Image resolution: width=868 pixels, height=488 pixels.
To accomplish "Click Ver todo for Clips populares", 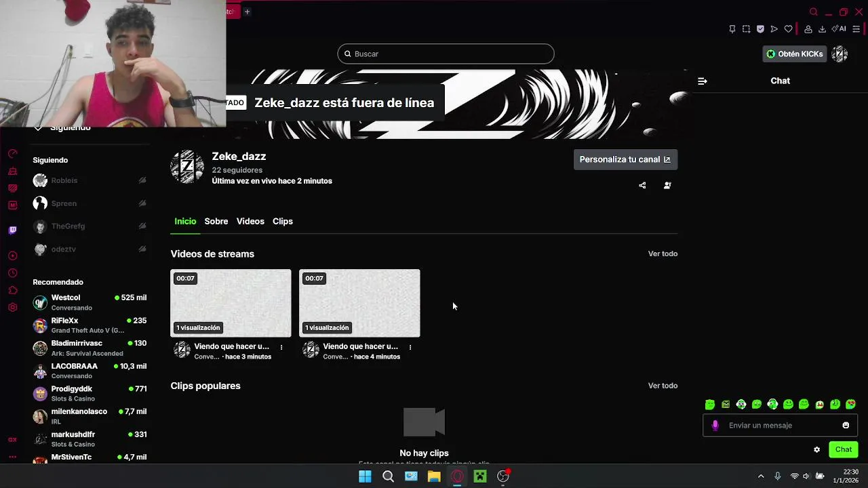I will [x=663, y=386].
